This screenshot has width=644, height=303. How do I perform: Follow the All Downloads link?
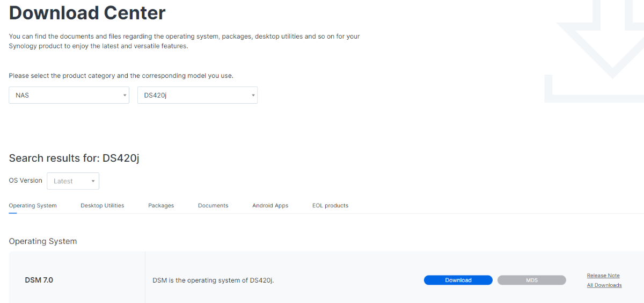click(604, 285)
